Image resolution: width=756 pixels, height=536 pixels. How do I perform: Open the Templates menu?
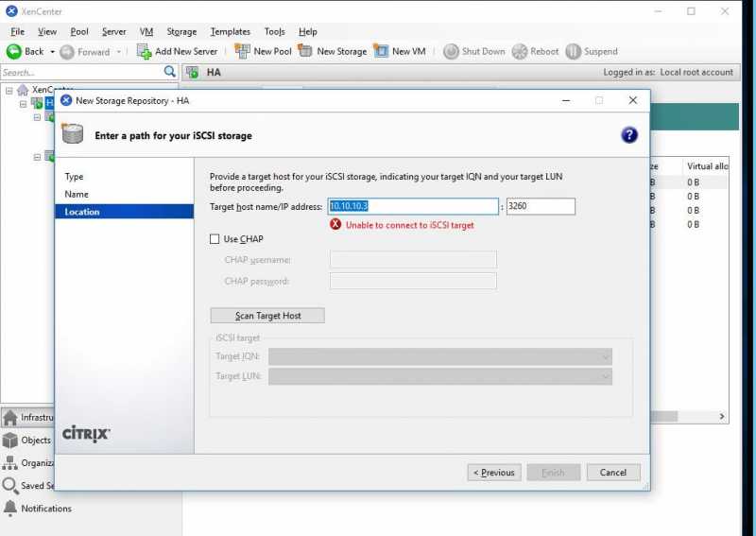pyautogui.click(x=231, y=31)
